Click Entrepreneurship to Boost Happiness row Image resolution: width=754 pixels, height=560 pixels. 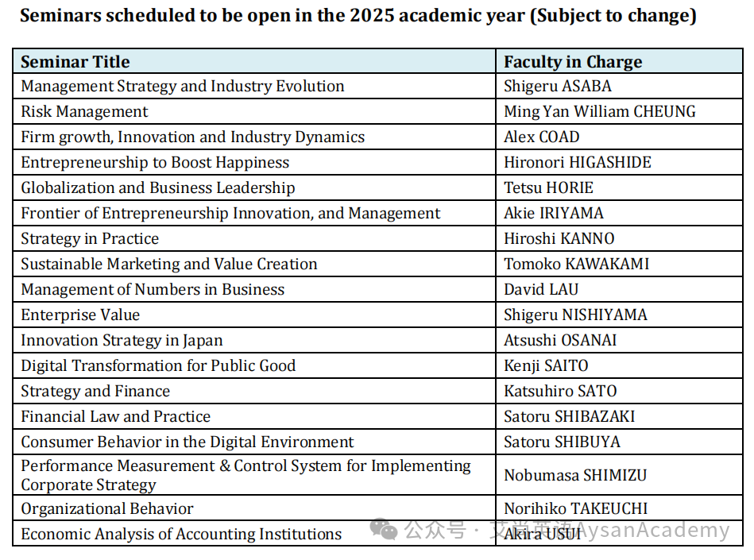[377, 163]
